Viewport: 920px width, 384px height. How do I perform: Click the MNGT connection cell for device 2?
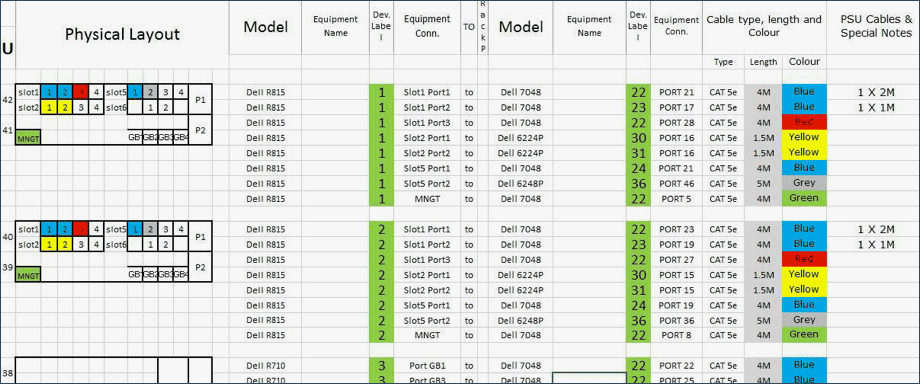427,335
